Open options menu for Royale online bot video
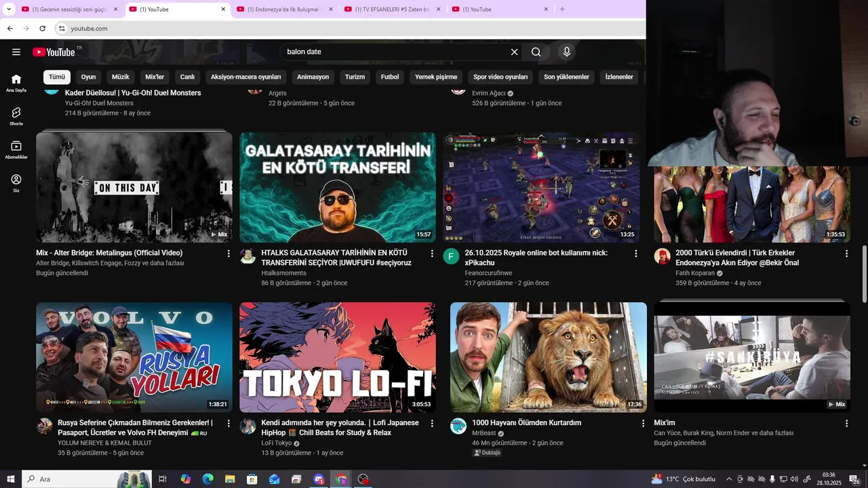This screenshot has height=488, width=868. point(636,253)
